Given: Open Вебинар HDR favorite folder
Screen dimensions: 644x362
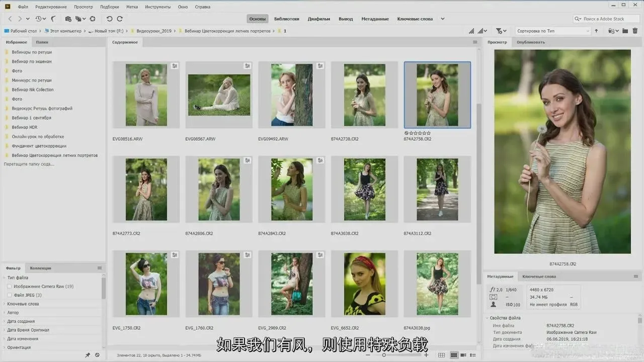Looking at the screenshot, I should [24, 127].
